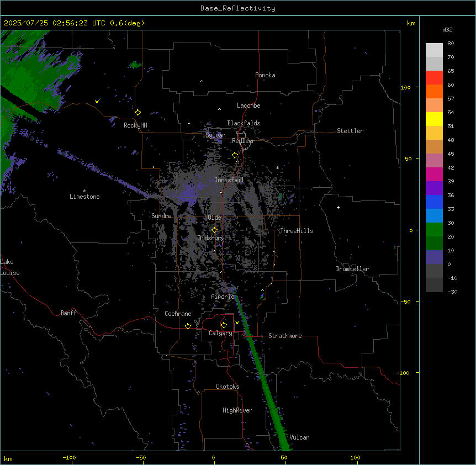Image resolution: width=476 pixels, height=465 pixels.
Task: Click the dBZ legend heading
Action: [447, 29]
